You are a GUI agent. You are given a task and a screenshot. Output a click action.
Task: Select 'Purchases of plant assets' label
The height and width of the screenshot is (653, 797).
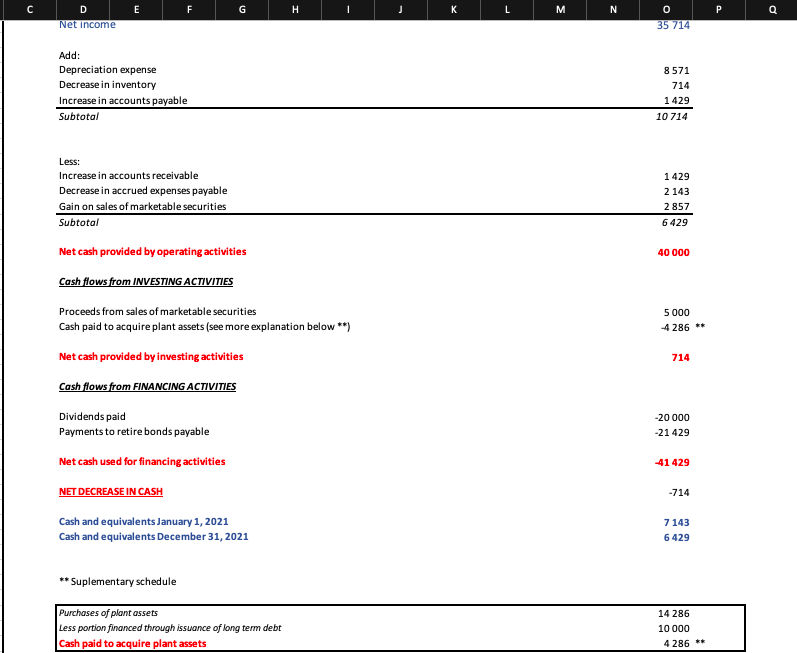coord(108,613)
